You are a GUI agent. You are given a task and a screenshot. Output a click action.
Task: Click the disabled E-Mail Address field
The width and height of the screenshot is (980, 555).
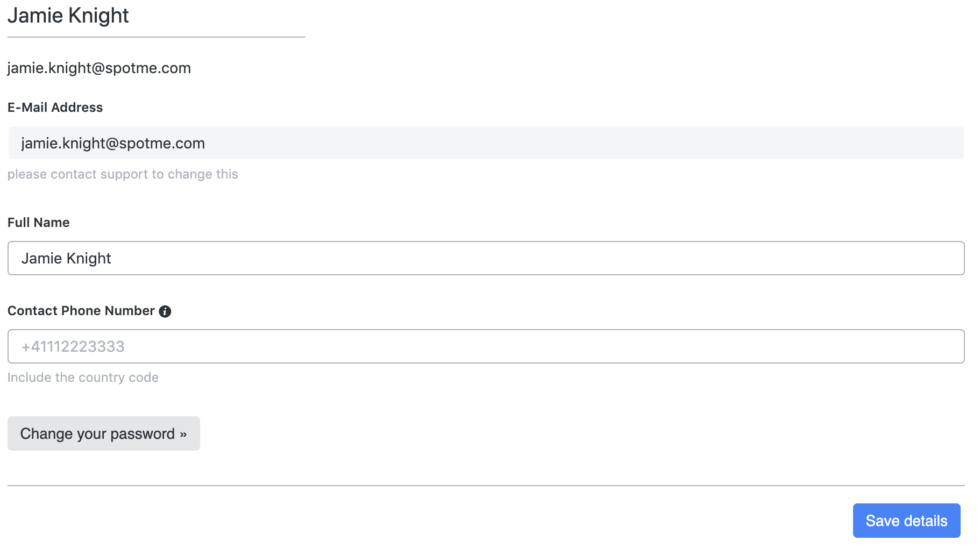tap(486, 143)
